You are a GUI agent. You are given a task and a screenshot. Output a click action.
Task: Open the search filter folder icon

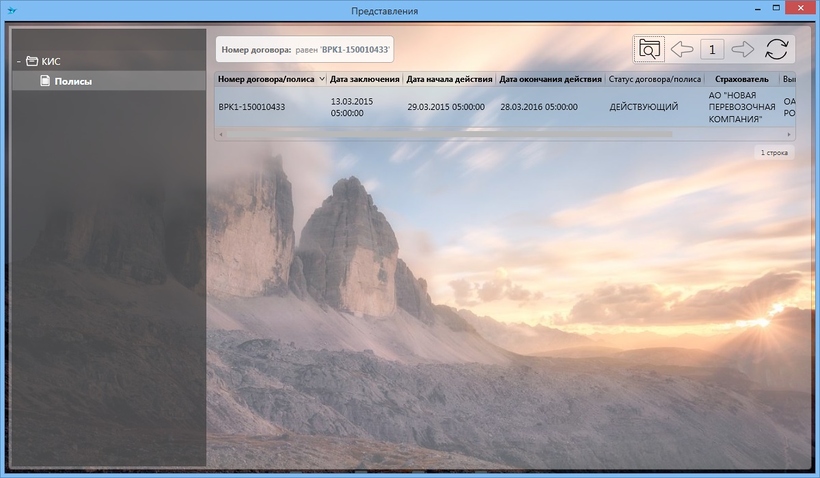point(650,49)
